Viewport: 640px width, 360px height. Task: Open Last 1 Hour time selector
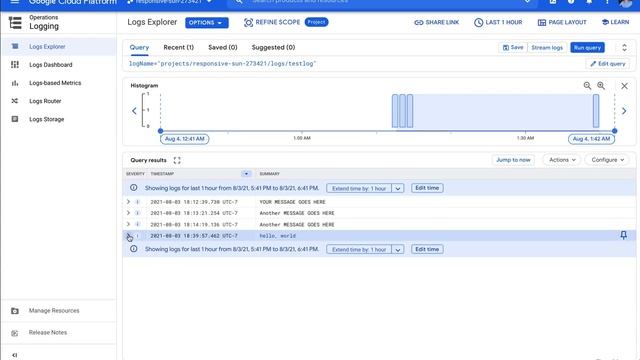498,22
